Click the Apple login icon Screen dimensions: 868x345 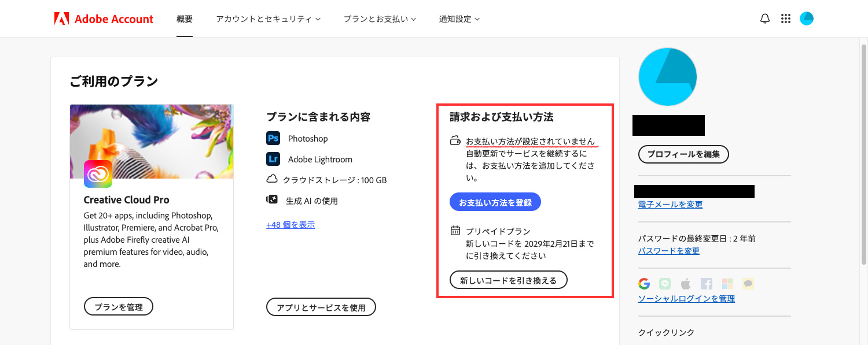point(686,284)
